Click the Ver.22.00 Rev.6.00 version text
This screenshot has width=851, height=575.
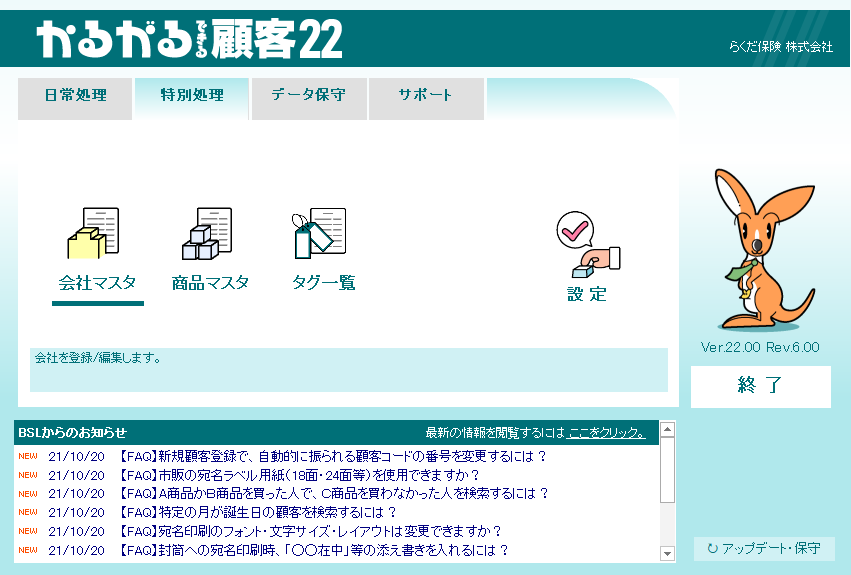pos(760,347)
